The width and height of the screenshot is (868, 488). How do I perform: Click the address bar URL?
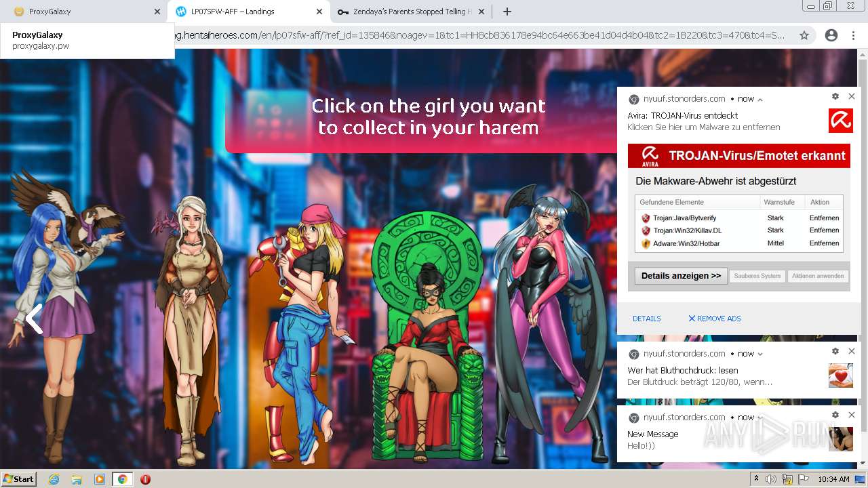(480, 35)
